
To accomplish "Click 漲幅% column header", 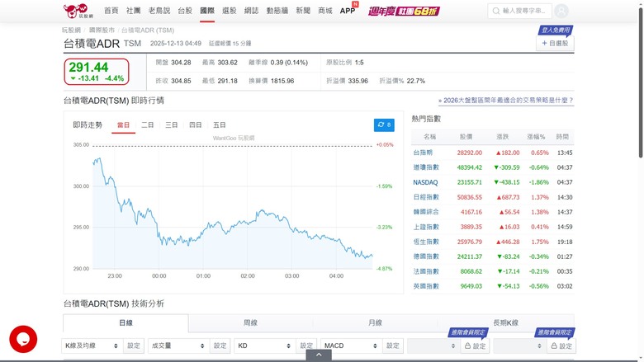I will pos(536,137).
